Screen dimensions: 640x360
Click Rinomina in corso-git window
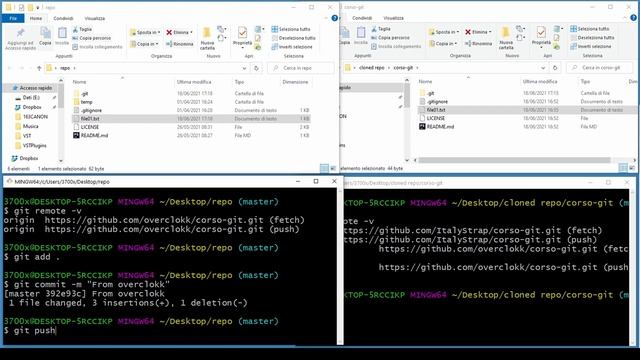pos(478,43)
